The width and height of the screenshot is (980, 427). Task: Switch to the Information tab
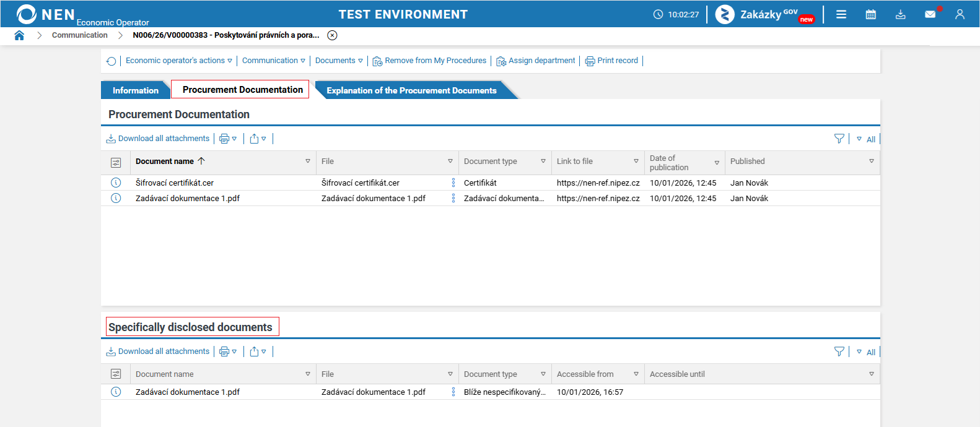point(136,90)
